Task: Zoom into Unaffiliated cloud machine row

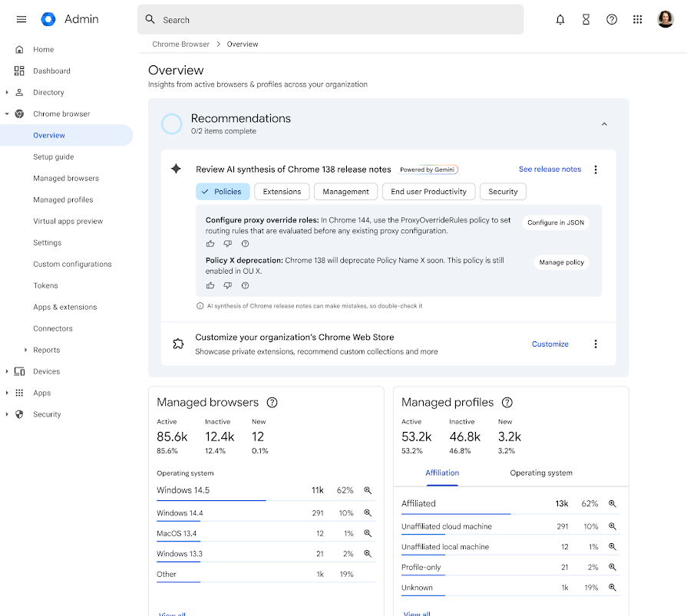Action: tap(613, 526)
